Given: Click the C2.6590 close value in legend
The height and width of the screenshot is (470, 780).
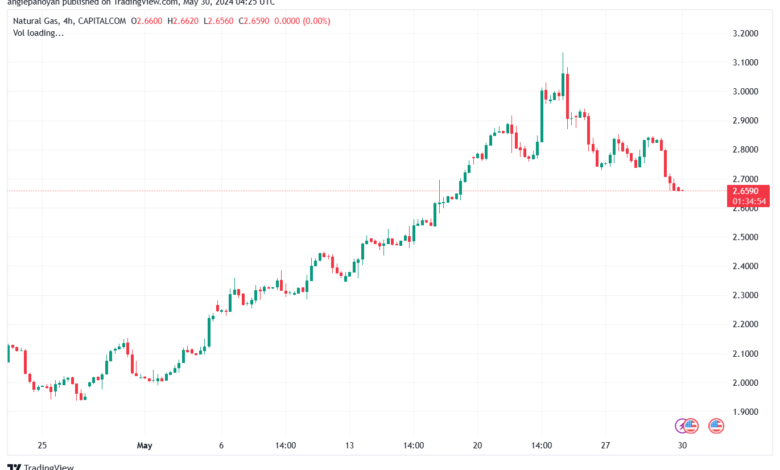Looking at the screenshot, I should pos(254,21).
